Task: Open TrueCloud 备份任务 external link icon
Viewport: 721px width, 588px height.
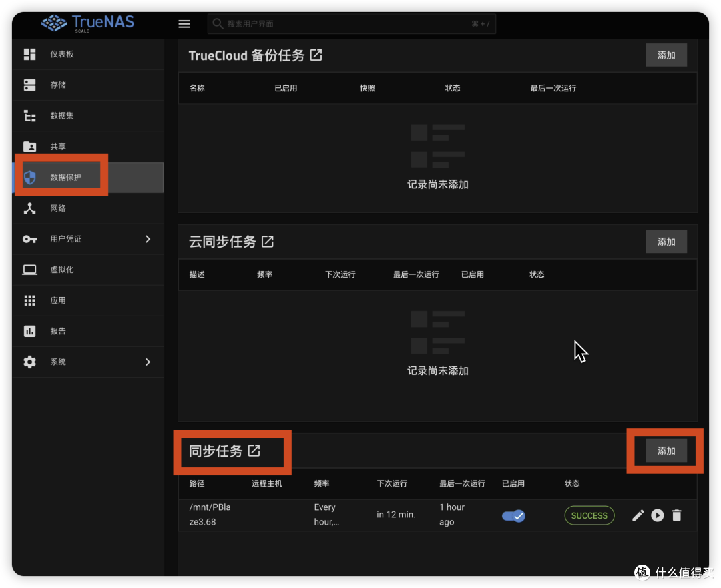Action: 316,55
